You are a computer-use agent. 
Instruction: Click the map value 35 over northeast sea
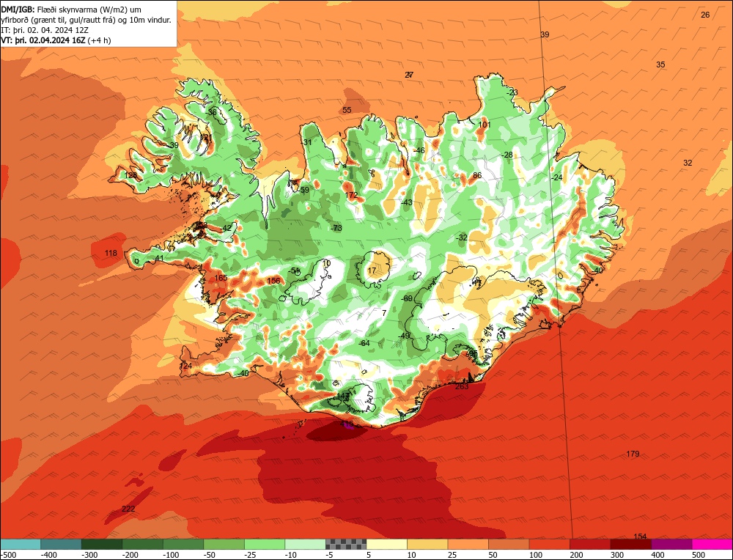pyautogui.click(x=660, y=65)
